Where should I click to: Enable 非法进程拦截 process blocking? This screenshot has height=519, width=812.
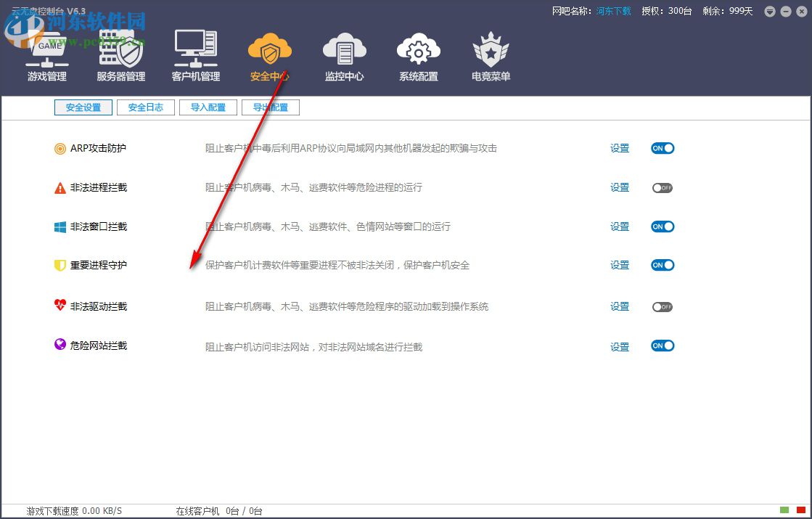663,187
